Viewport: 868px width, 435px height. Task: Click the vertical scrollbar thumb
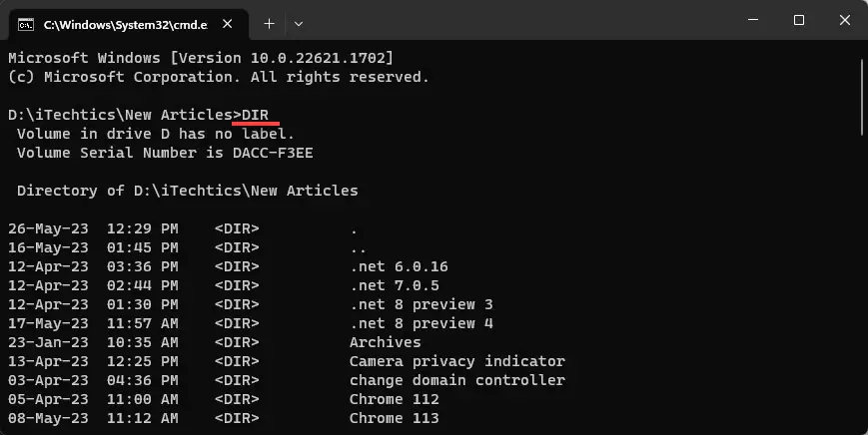click(x=862, y=97)
